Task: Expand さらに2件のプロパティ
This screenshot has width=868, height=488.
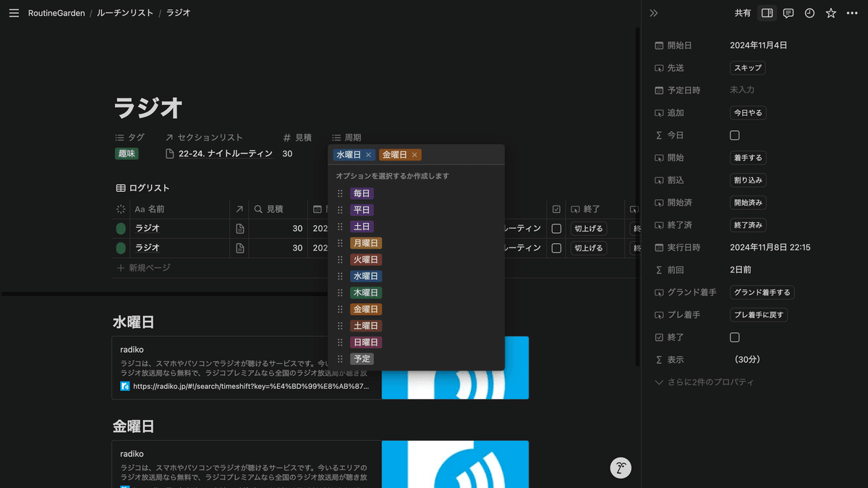Action: [704, 382]
